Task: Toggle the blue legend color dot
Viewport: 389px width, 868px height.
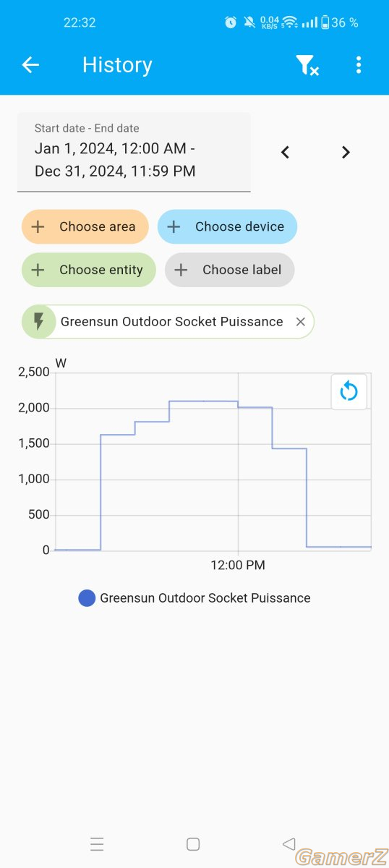Action: coord(87,598)
